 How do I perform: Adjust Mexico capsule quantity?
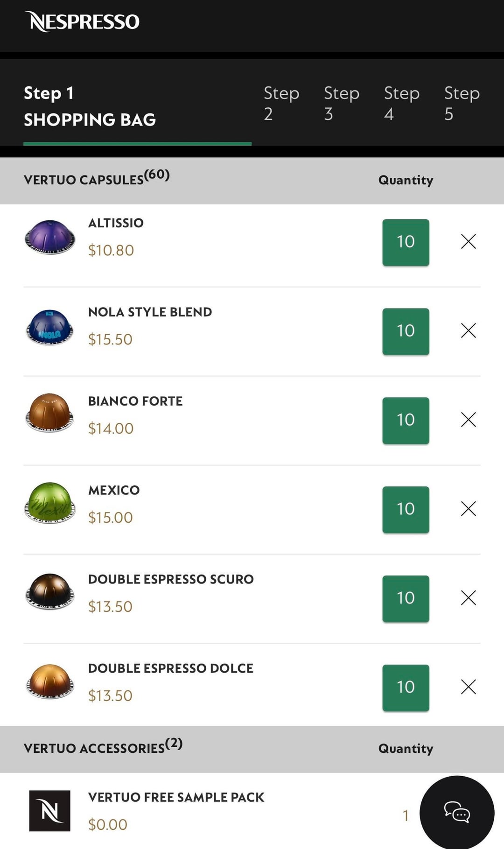(406, 510)
